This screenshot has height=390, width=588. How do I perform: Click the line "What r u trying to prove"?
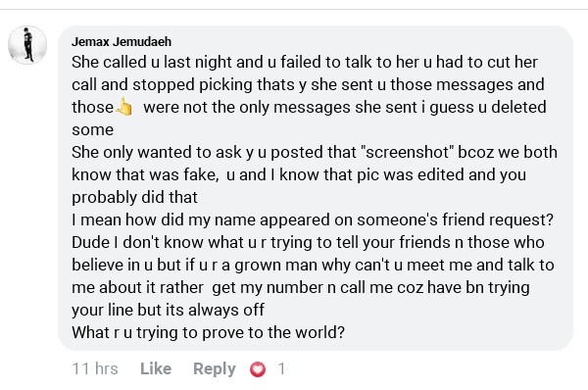(x=208, y=332)
